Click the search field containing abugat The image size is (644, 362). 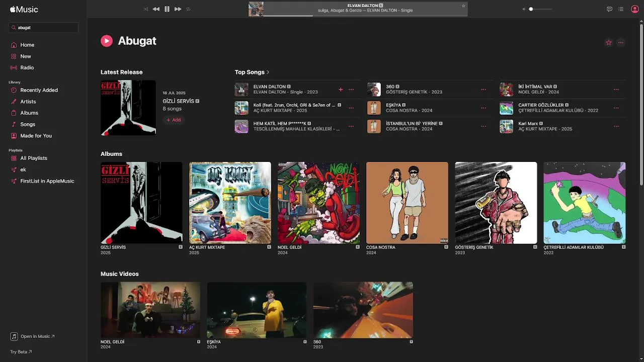pyautogui.click(x=43, y=28)
